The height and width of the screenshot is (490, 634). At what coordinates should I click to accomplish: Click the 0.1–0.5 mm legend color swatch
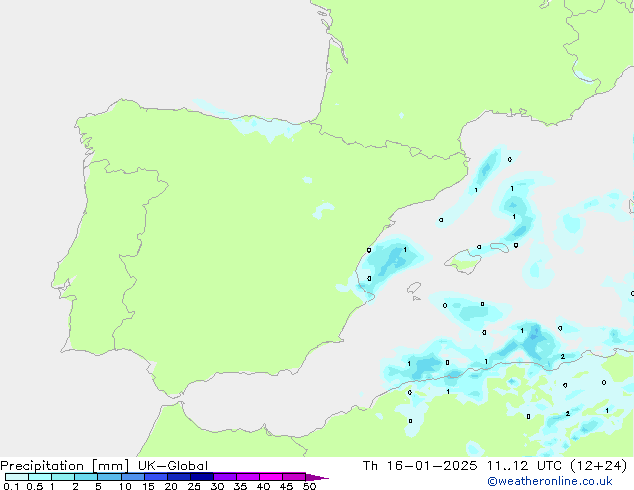click(x=17, y=477)
